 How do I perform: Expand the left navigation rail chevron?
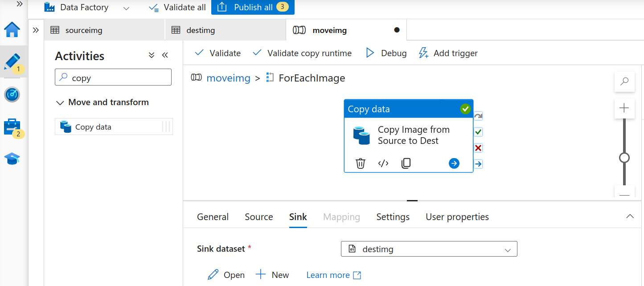coord(20,4)
